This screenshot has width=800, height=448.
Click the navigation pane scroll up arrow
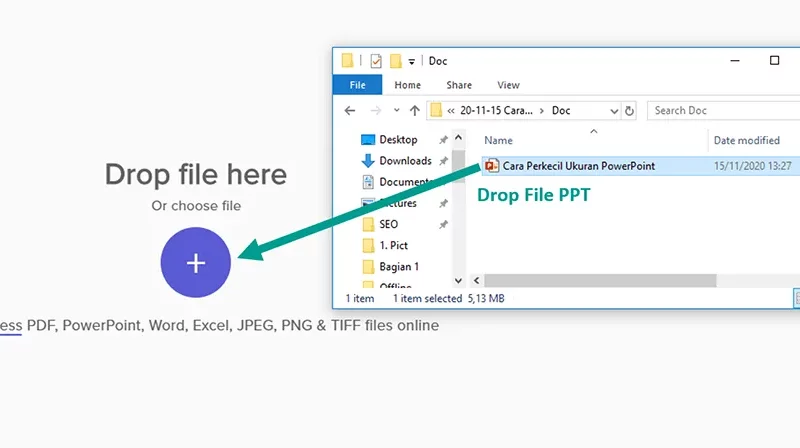click(458, 138)
